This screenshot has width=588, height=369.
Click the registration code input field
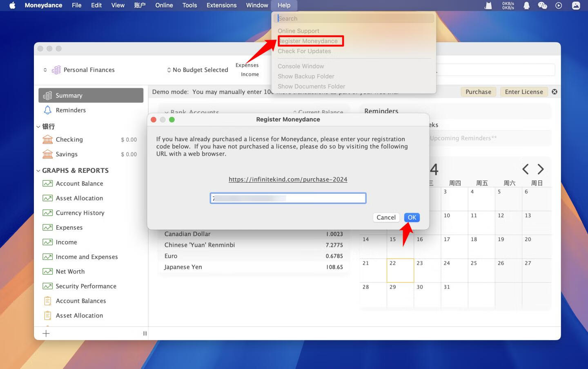[288, 199]
